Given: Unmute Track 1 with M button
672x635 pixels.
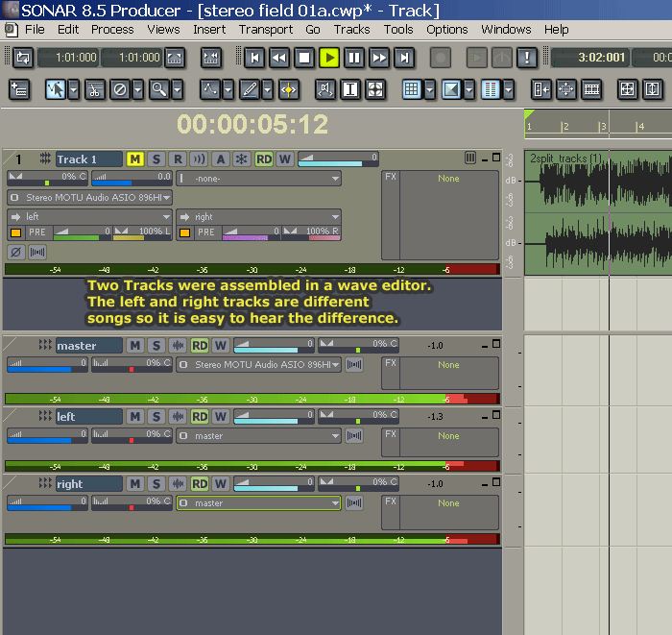Looking at the screenshot, I should click(x=135, y=159).
